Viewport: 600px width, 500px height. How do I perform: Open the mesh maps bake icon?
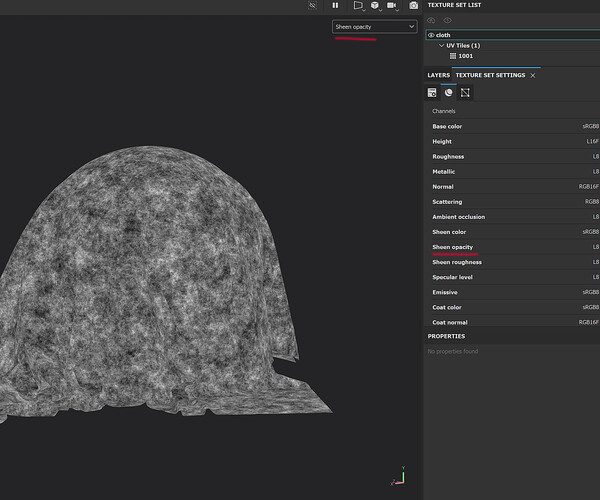[x=465, y=93]
